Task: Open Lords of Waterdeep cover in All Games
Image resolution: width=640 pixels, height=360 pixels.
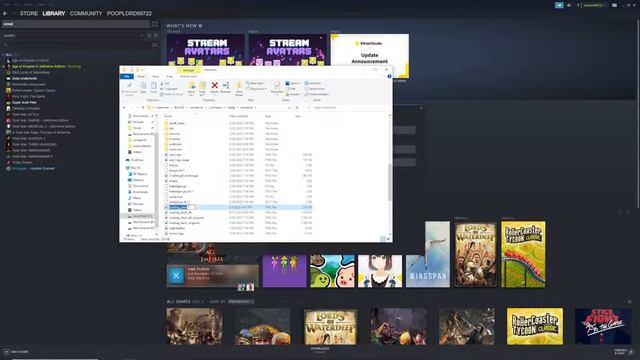Action: click(x=331, y=327)
